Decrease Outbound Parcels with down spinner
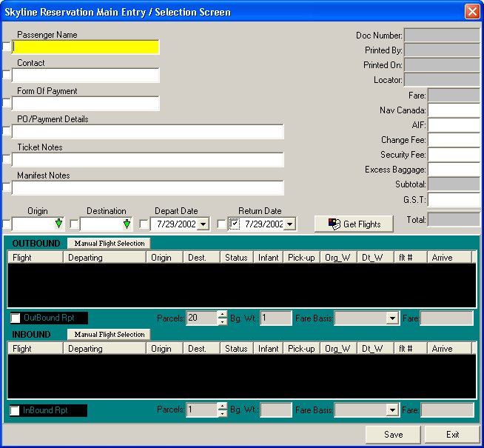Image resolution: width=484 pixels, height=448 pixels. [222, 321]
